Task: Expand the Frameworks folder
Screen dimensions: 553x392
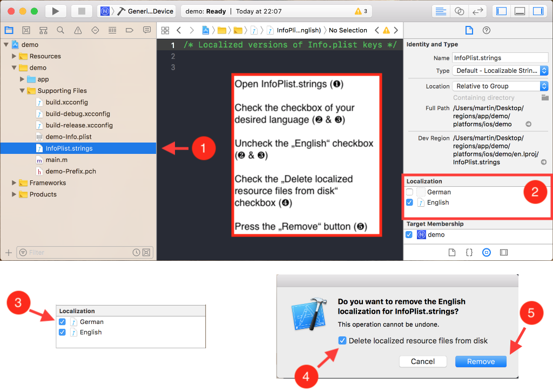Action: pos(14,183)
